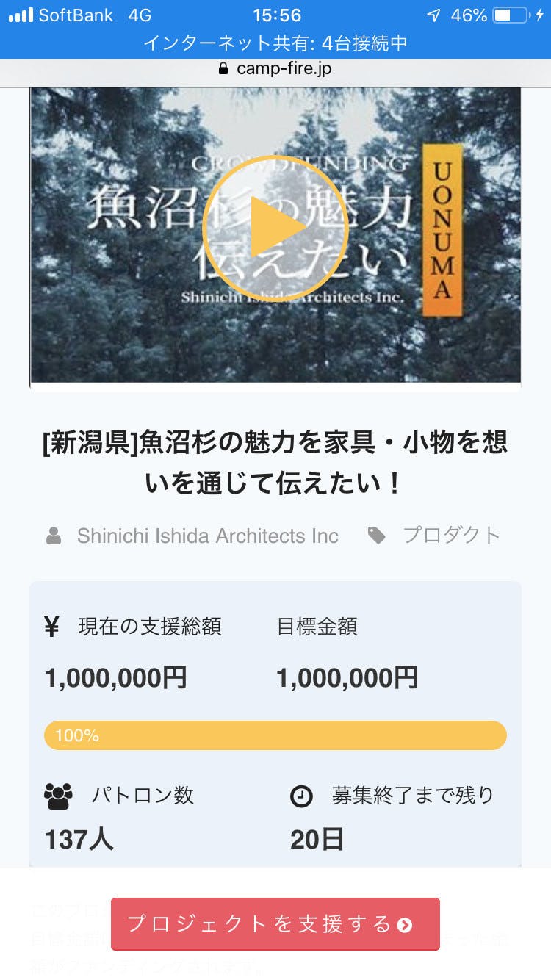The height and width of the screenshot is (980, 551).
Task: Tap the インターネット共有 hotspot status banner
Action: pyautogui.click(x=275, y=43)
